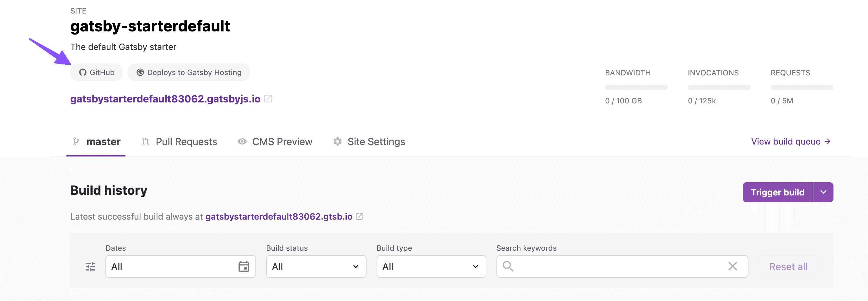
Task: Click the Bandwidth usage progress bar
Action: tap(636, 87)
